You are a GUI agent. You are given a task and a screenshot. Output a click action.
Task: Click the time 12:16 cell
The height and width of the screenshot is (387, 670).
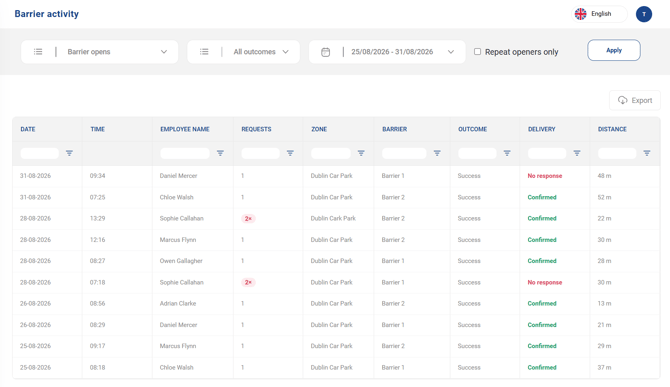[97, 240]
